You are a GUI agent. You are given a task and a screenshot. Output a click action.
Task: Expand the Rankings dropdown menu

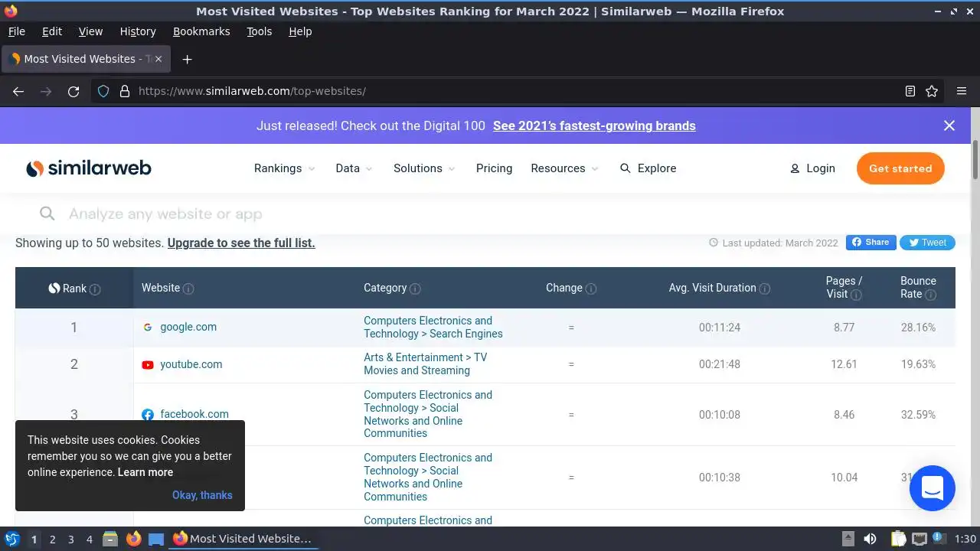point(285,168)
